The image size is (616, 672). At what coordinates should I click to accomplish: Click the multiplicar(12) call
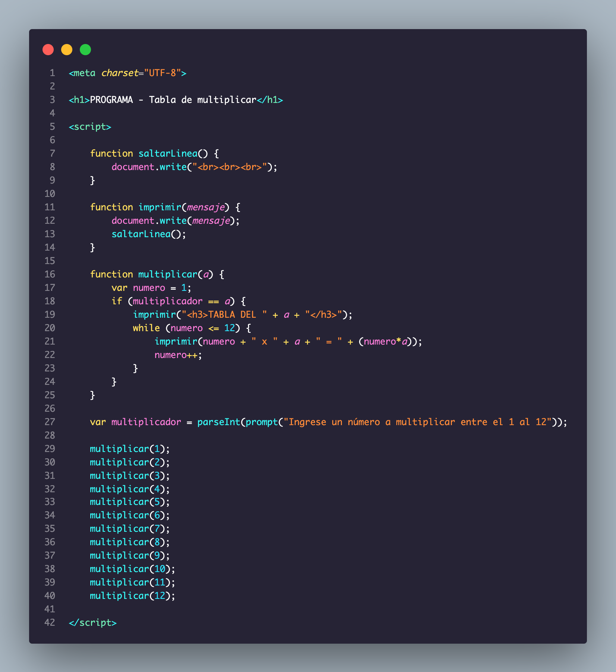[x=132, y=596]
